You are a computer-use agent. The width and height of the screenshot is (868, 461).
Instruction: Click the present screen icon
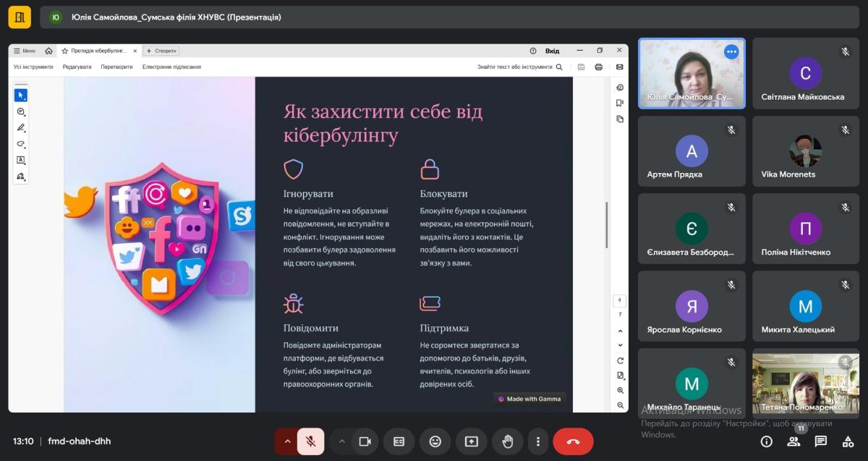(472, 441)
